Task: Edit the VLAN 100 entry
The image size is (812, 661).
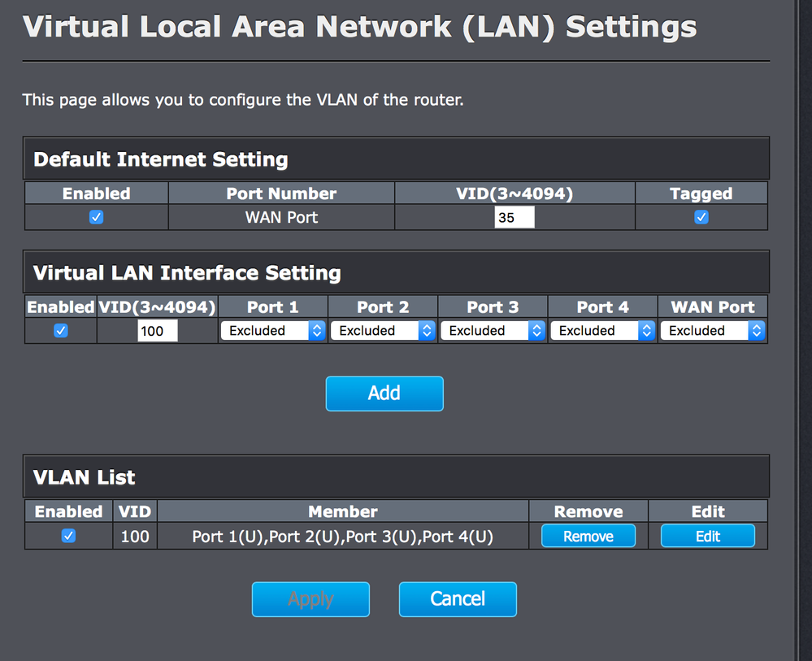Action: click(x=707, y=536)
